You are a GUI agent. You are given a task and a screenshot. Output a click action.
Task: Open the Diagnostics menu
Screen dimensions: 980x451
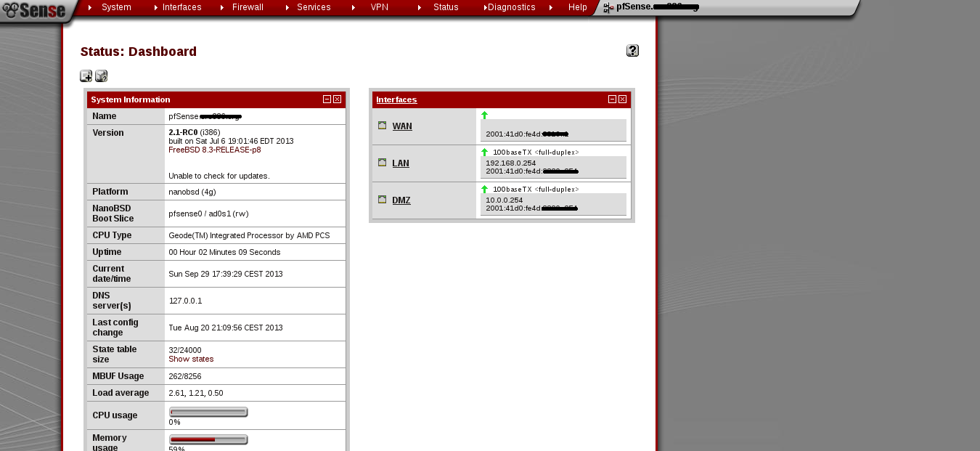(512, 7)
